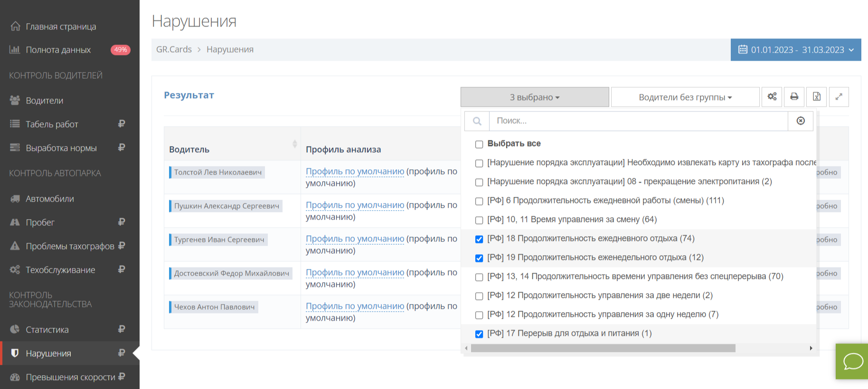Uncheck 19 Продолжительность еженедельного отдыха
Viewport: 868px width, 389px height.
tap(479, 258)
